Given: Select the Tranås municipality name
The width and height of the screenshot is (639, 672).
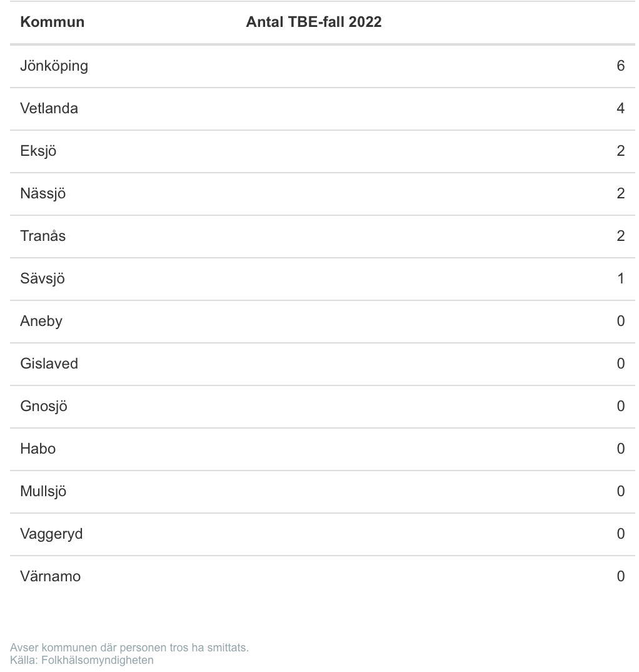Looking at the screenshot, I should [x=43, y=236].
